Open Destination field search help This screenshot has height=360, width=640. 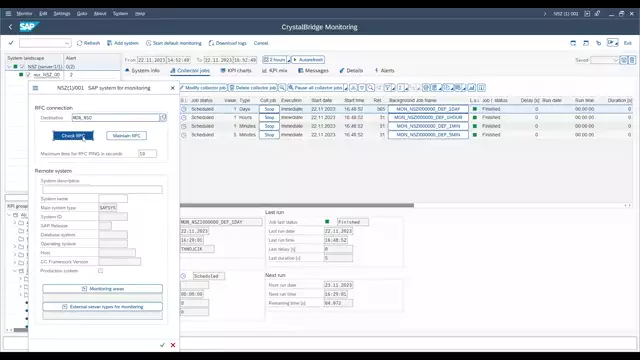[x=163, y=118]
